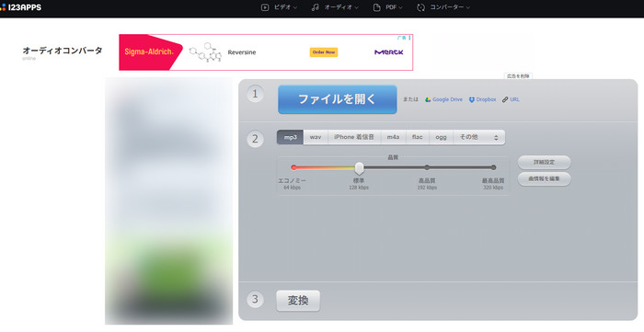Viewport: 644px width, 332px height.
Task: Select the wav format tab
Action: (x=316, y=137)
